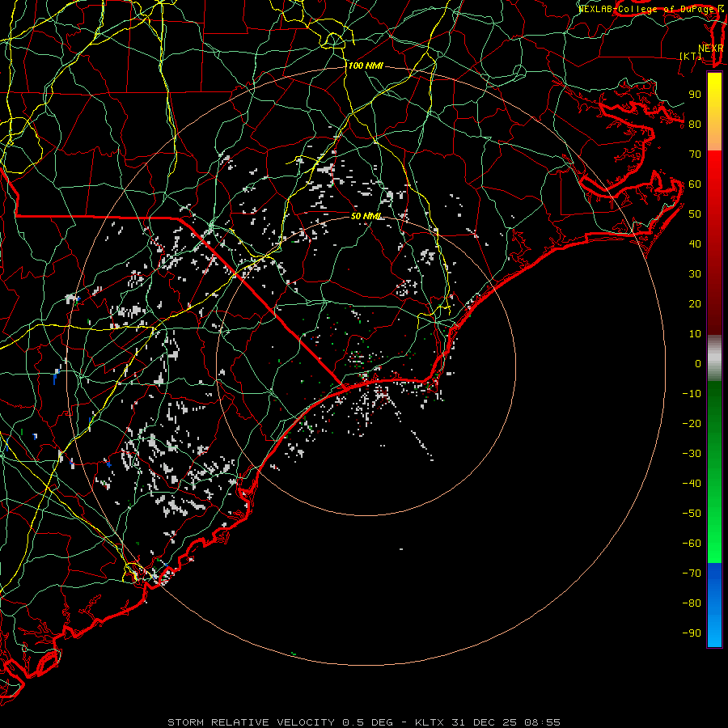
Task: Click the -60 value on velocity scale
Action: click(692, 544)
